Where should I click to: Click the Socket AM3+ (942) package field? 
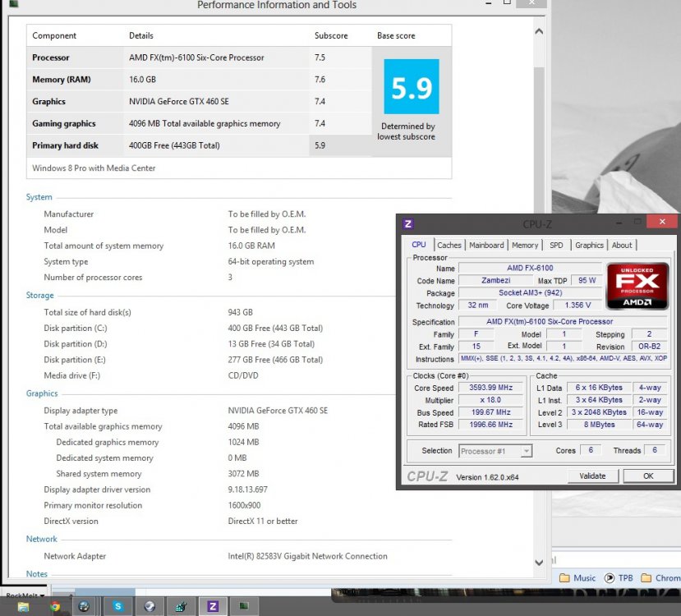pyautogui.click(x=530, y=293)
